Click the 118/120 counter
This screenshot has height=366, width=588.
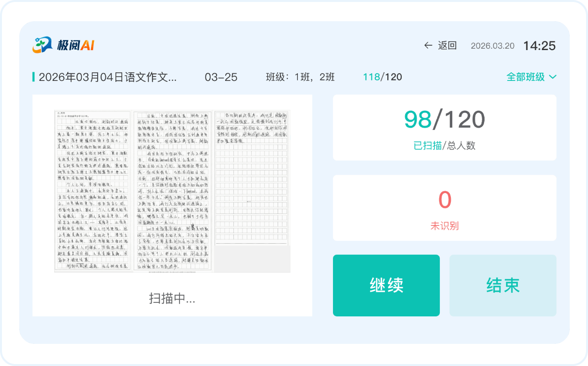[x=383, y=77]
